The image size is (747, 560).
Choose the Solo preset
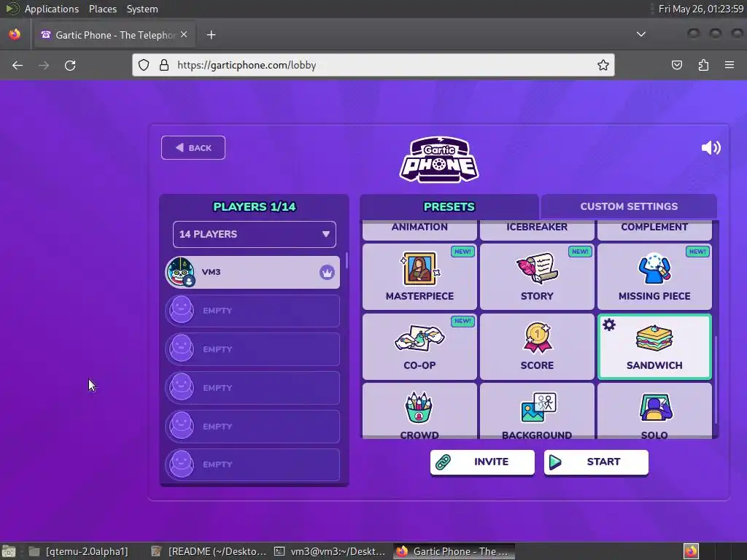[654, 411]
